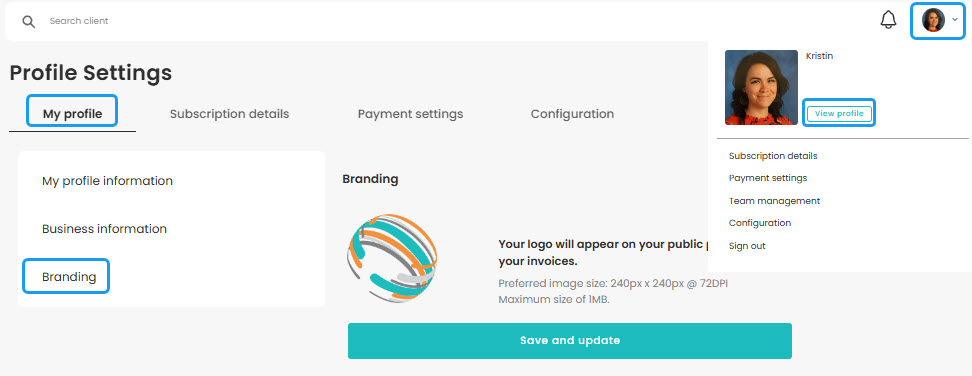Open notifications bell icon
The width and height of the screenshot is (972, 376).
(x=888, y=20)
